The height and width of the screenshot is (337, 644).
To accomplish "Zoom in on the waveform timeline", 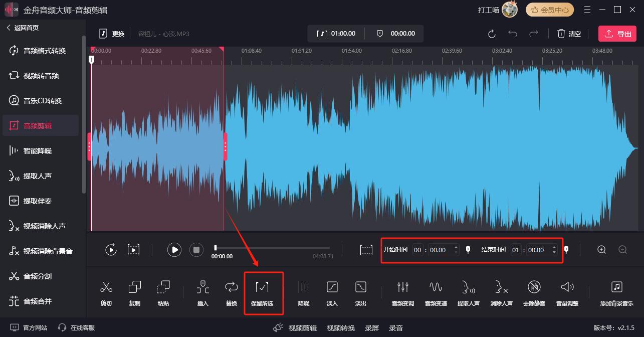I will (x=602, y=250).
